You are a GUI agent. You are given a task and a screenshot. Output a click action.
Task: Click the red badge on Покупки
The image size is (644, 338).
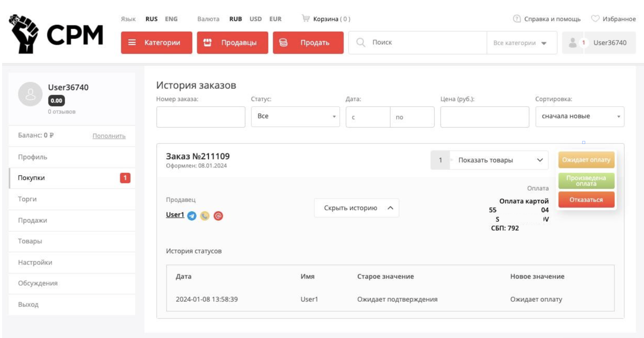125,178
